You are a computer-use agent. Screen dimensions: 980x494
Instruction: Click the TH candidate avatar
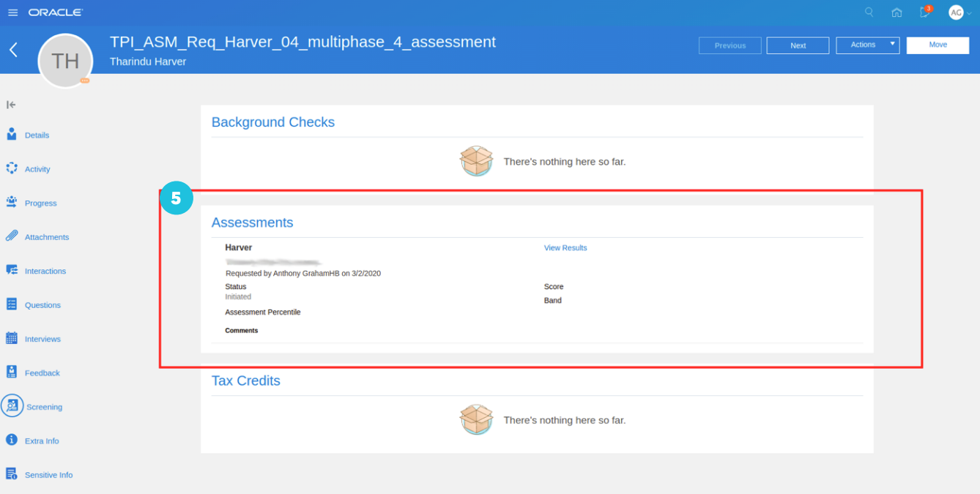(65, 61)
